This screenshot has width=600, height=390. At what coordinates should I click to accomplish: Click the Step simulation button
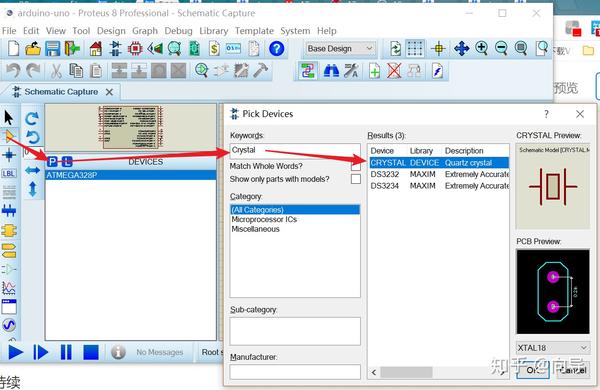click(41, 352)
